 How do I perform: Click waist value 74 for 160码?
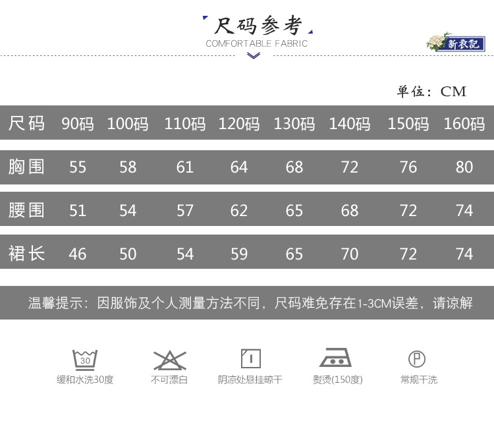pos(464,210)
